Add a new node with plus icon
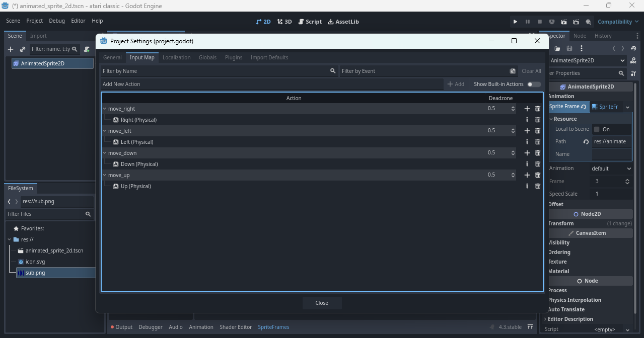 click(x=11, y=49)
